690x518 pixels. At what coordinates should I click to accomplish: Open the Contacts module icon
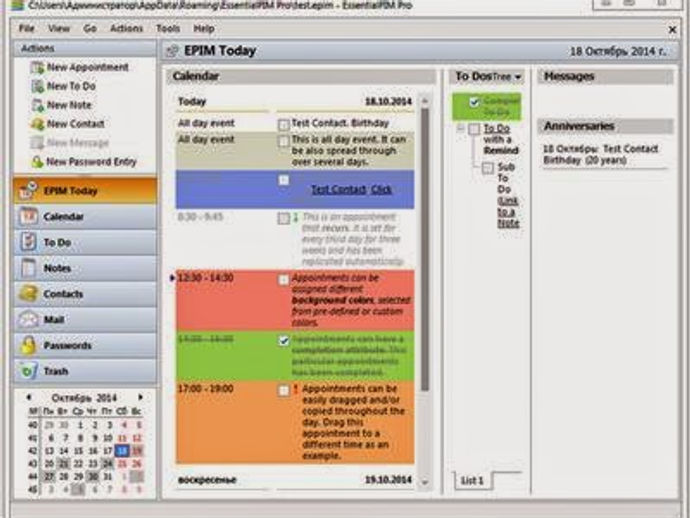tap(28, 294)
